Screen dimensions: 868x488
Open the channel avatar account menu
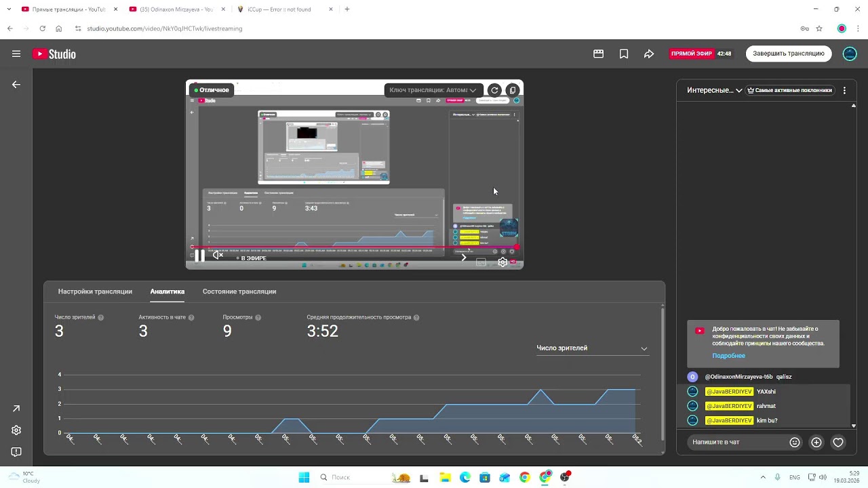(850, 54)
